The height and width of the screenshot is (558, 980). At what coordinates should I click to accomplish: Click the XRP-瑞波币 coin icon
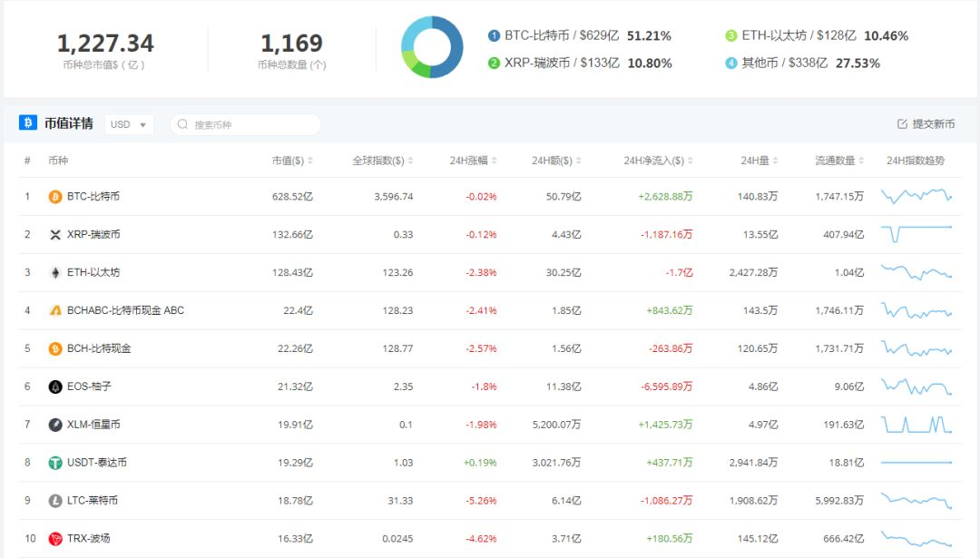click(x=55, y=235)
